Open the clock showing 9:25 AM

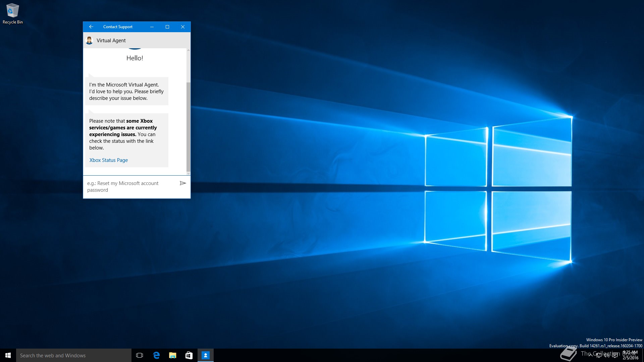[630, 355]
